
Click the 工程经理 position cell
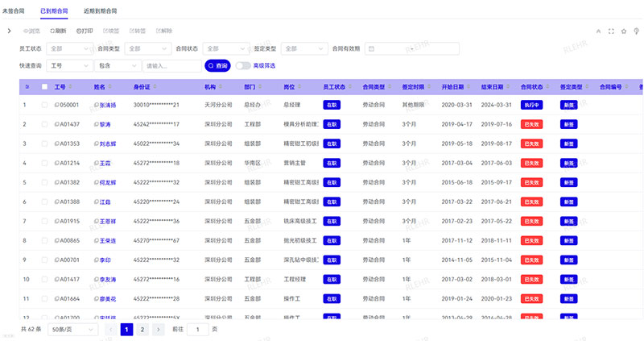(x=295, y=279)
